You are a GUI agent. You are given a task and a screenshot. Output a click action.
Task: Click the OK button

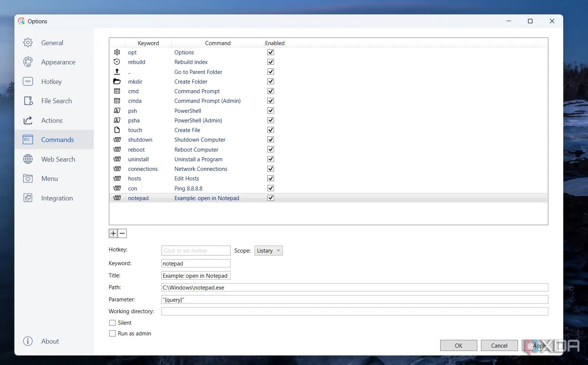coord(458,345)
